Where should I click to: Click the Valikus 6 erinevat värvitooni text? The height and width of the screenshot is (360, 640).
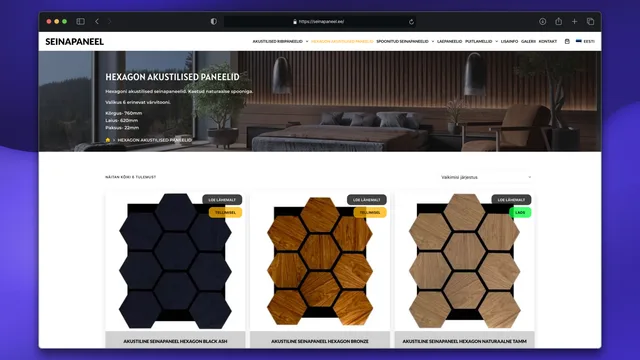pyautogui.click(x=138, y=102)
